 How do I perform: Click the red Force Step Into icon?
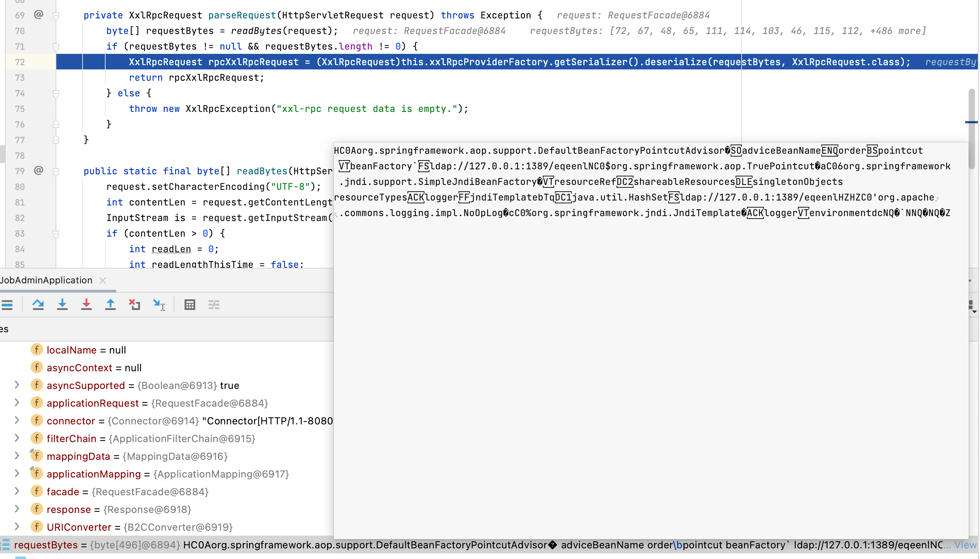pos(86,305)
